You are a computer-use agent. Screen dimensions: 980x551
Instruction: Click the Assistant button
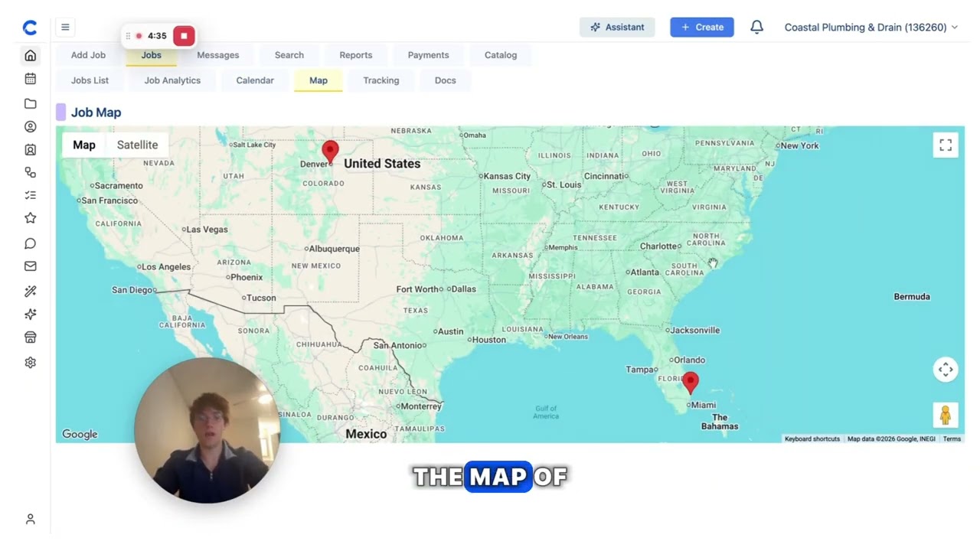[x=617, y=28]
